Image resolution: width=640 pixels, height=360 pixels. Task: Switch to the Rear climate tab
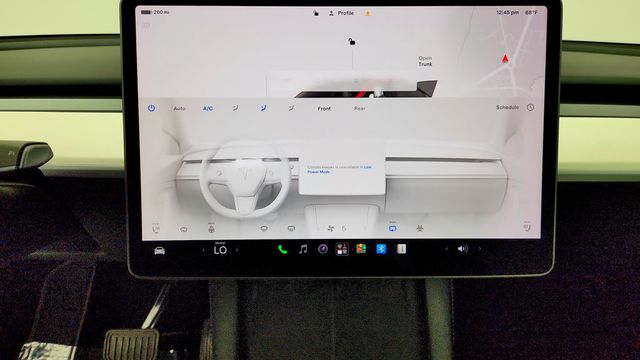(360, 109)
